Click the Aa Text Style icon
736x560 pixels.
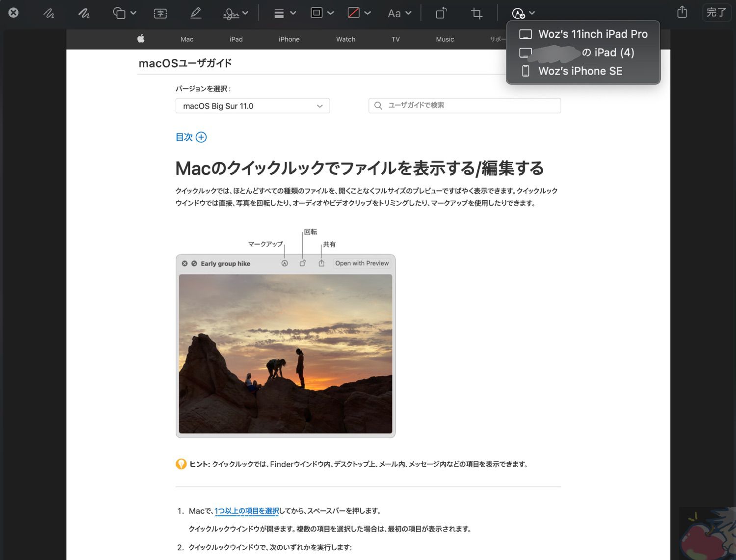pos(394,14)
